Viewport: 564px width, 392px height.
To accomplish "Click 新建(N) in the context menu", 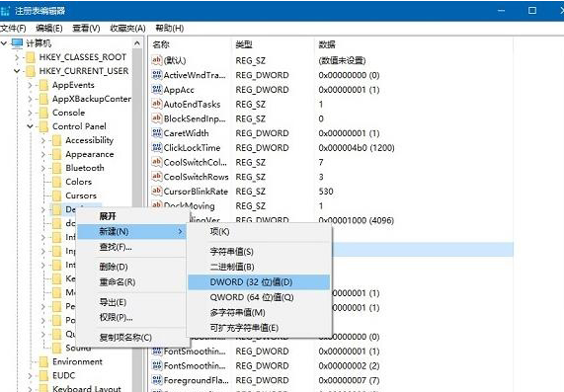I will click(131, 232).
